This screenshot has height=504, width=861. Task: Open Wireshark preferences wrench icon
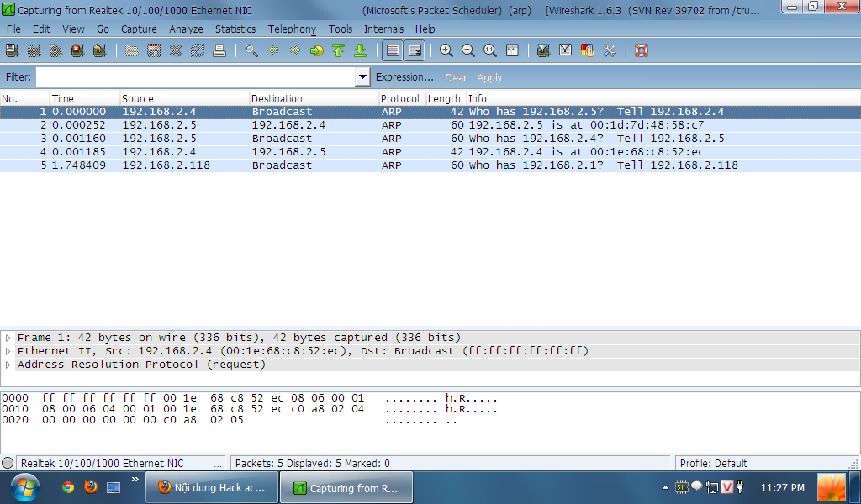coord(609,50)
